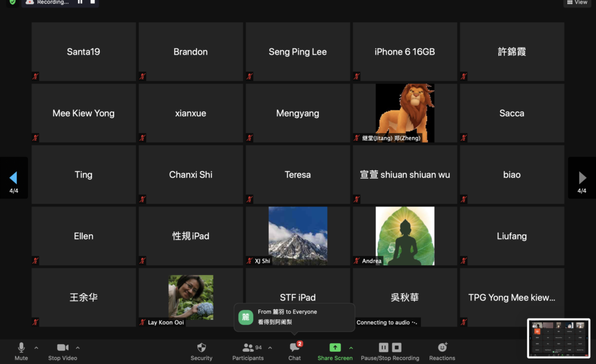This screenshot has width=596, height=364.
Task: Click the STF iPad participant name
Action: (297, 297)
